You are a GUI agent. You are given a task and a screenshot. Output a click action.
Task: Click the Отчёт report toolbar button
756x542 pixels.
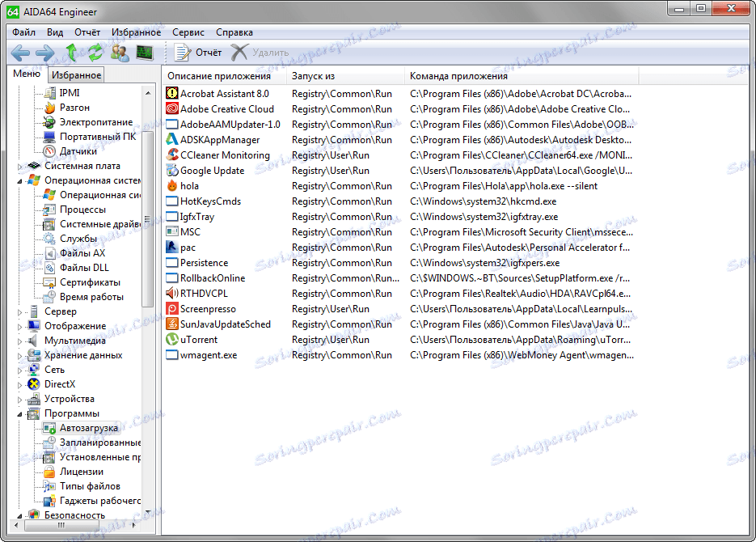[x=197, y=52]
